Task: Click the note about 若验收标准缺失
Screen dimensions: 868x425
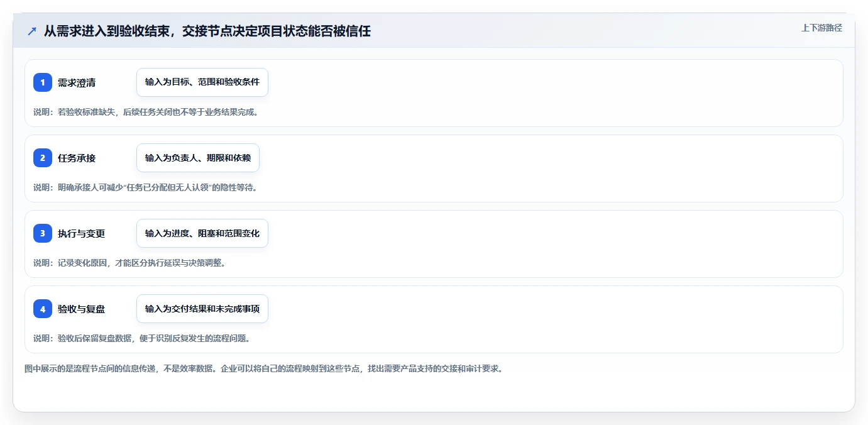Action: tap(146, 112)
